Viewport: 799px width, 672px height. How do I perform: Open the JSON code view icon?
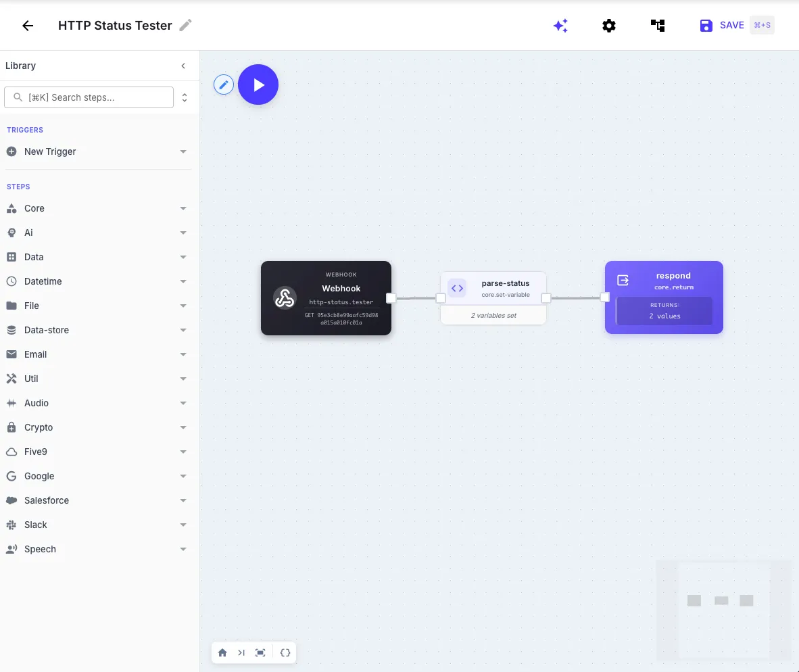click(285, 652)
